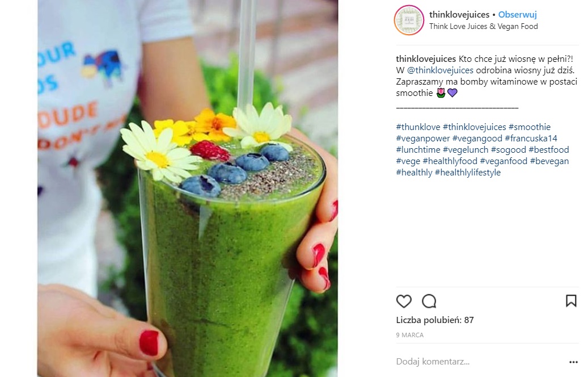Follow account via Obserwuj link

518,15
